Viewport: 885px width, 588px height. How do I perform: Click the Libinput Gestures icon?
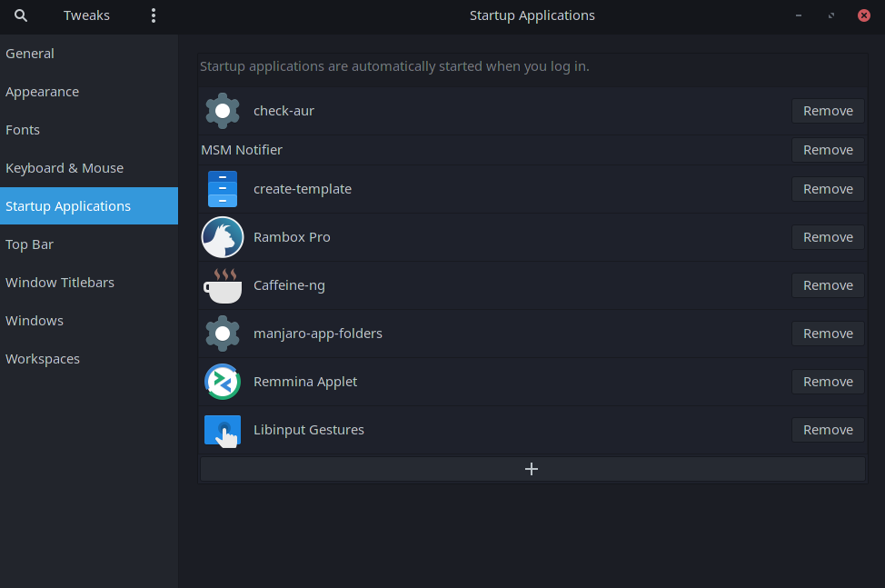[223, 431]
